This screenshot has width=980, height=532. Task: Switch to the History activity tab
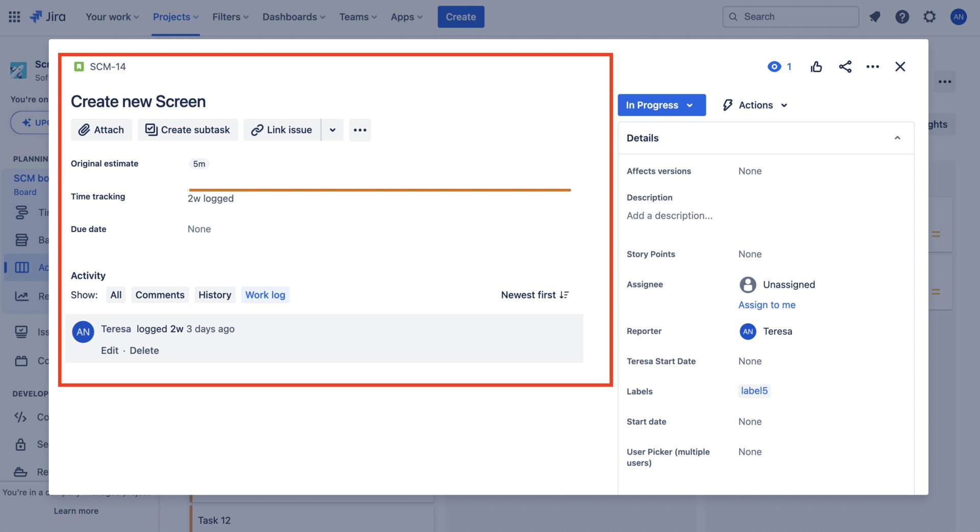pos(214,295)
